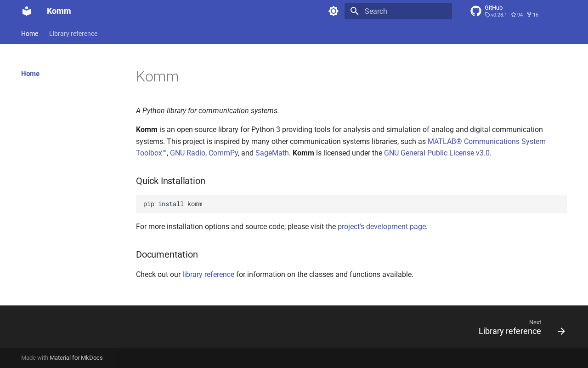Click the Next arrow icon in footer
Screen dimensions: 588x368
coord(561,331)
